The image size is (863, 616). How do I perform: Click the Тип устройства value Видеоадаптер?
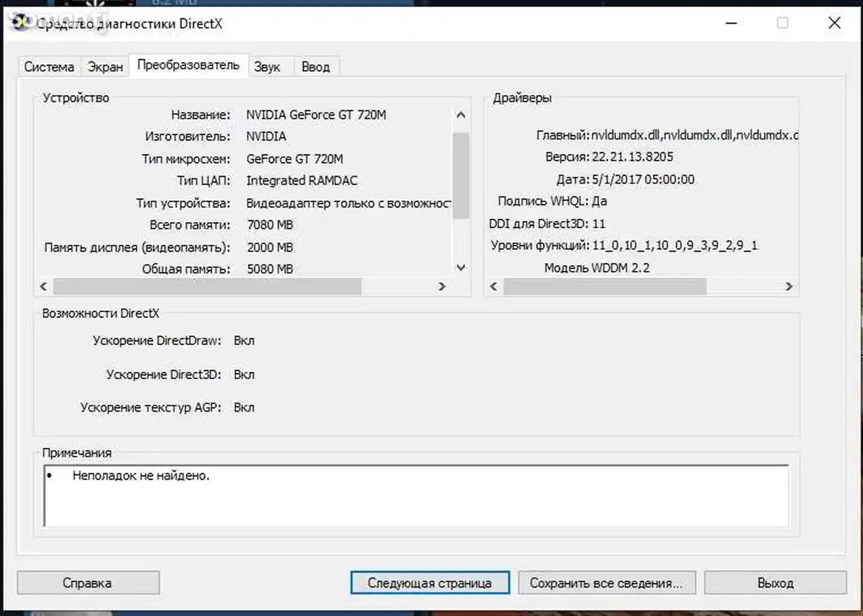tap(348, 203)
